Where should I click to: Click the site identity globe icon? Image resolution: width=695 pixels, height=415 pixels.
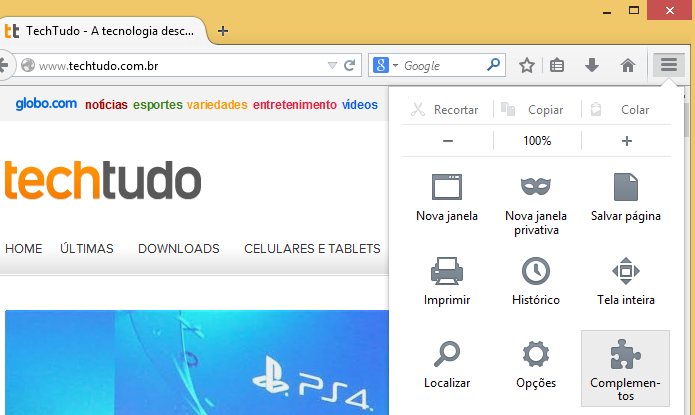click(x=28, y=65)
